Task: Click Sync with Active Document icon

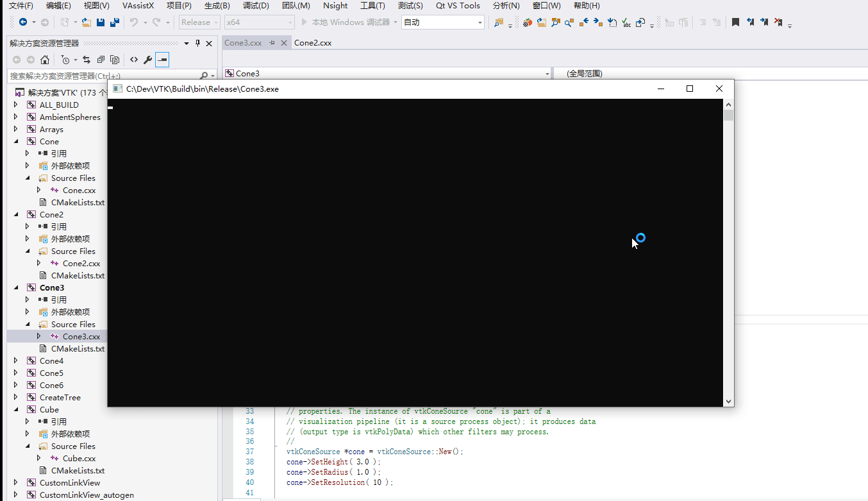Action: pos(86,60)
